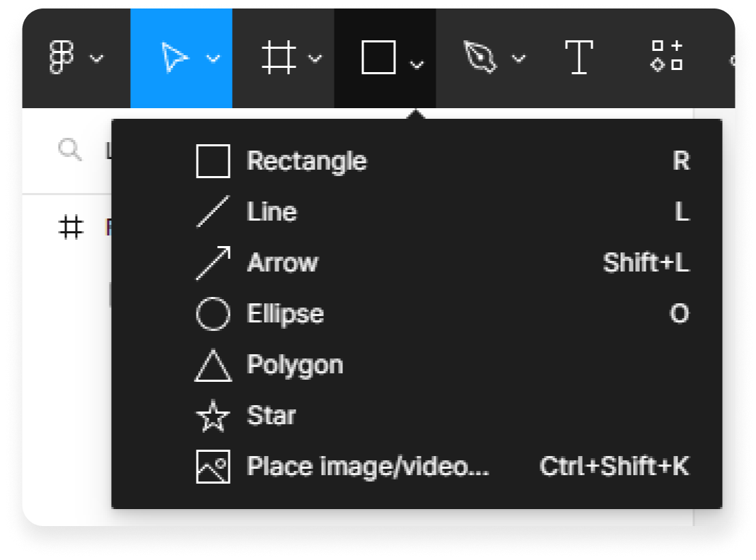
Task: Select the Frame tool icon
Action: [278, 57]
